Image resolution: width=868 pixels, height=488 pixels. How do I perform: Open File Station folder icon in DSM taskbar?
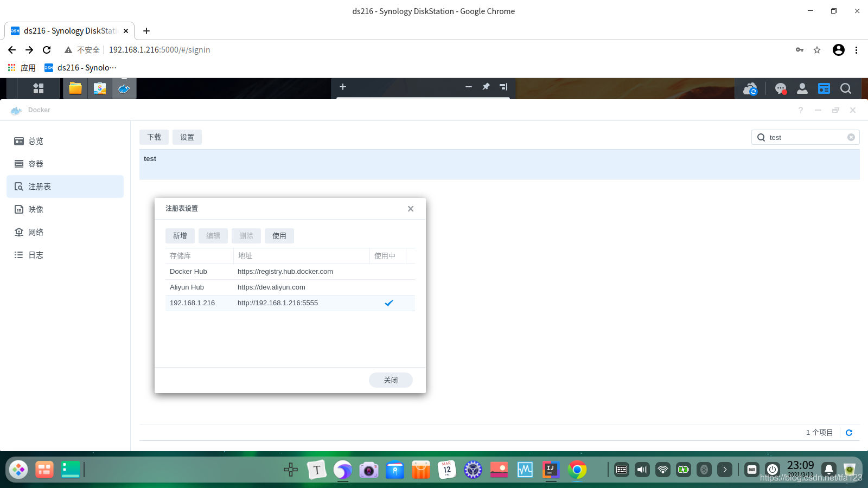75,88
